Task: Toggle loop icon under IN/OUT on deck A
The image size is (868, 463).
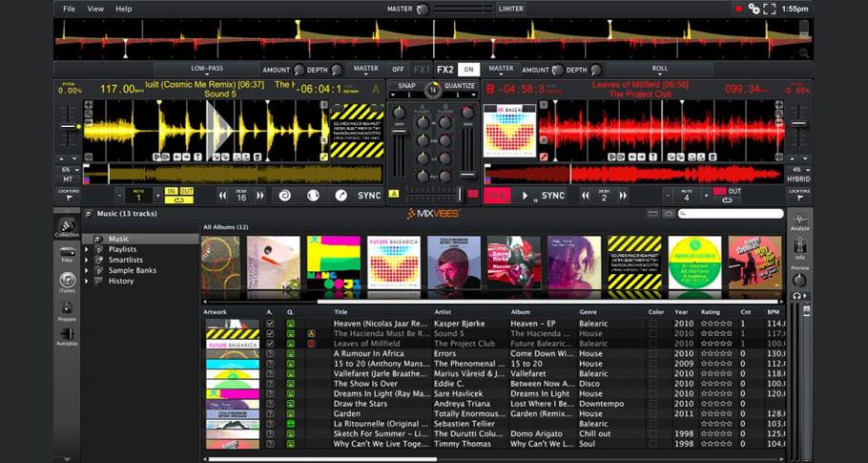Action: click(x=178, y=200)
